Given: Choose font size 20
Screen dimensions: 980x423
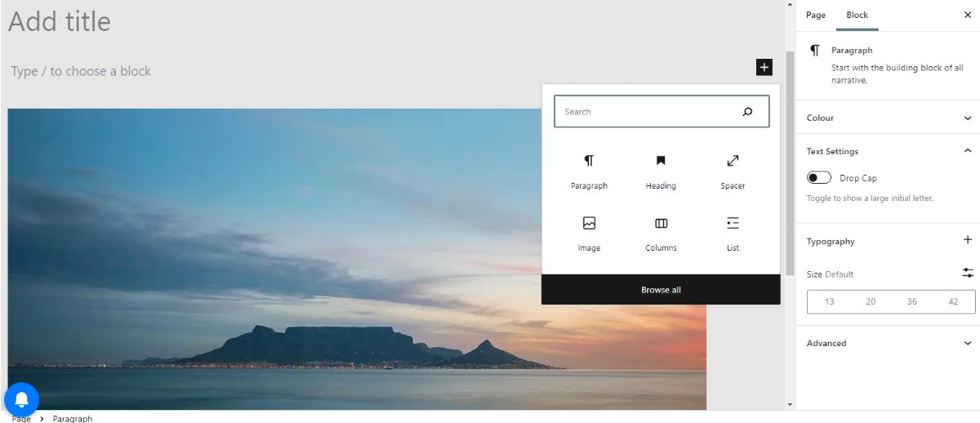Looking at the screenshot, I should (871, 301).
